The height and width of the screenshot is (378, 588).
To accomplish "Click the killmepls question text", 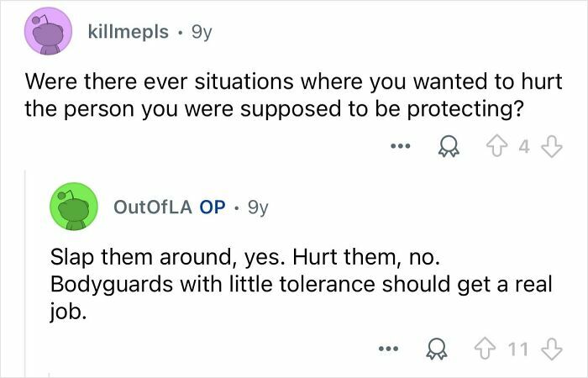I will click(x=293, y=95).
